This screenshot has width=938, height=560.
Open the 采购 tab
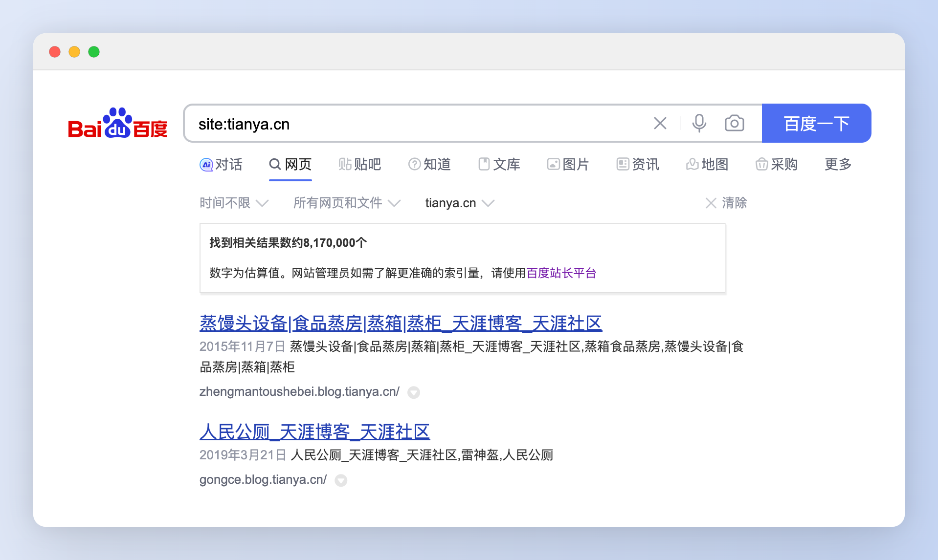[777, 164]
